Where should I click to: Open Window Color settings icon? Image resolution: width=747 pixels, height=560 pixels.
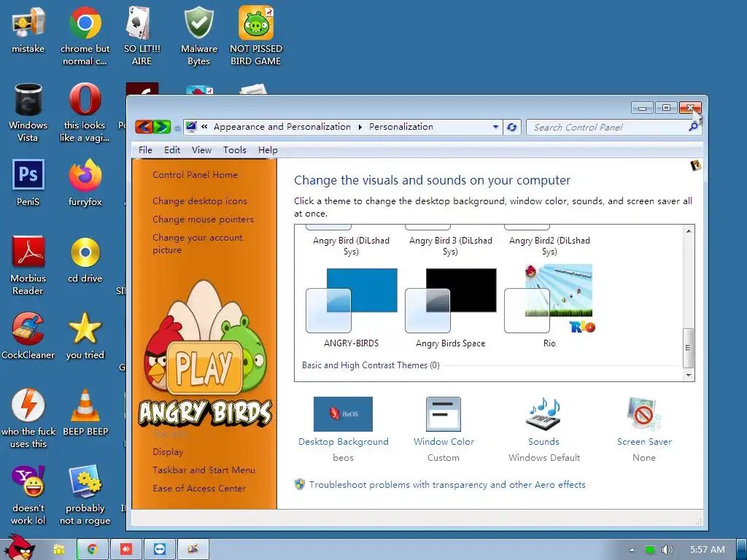pyautogui.click(x=444, y=414)
